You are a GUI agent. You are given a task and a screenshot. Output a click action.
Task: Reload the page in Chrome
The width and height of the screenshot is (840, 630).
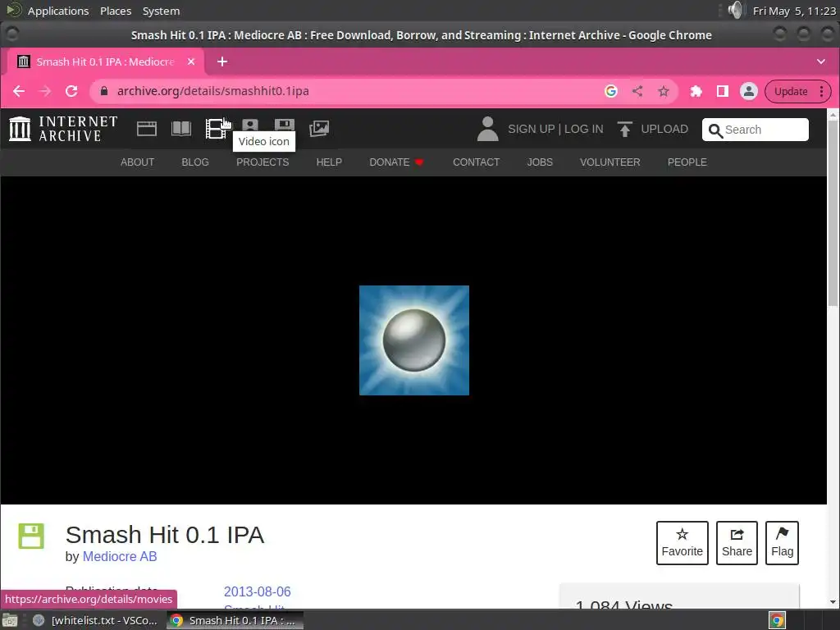71,91
